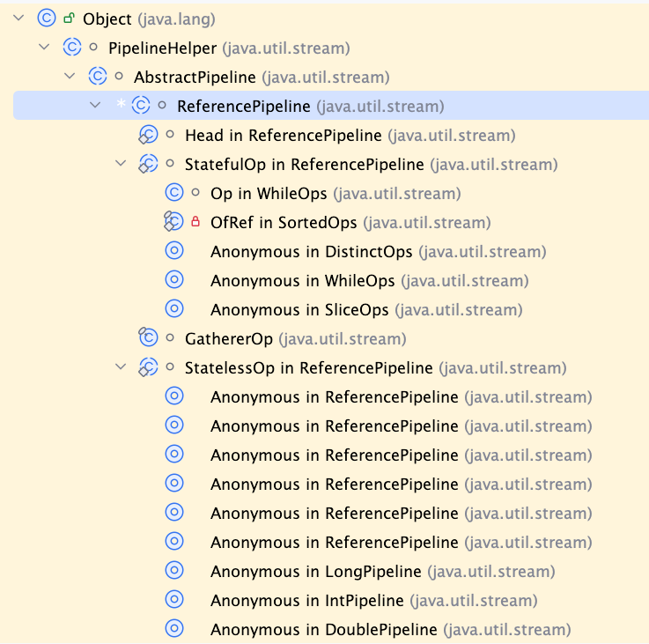Click the Head in ReferencePipeline class icon
The height and width of the screenshot is (644, 649).
148,135
